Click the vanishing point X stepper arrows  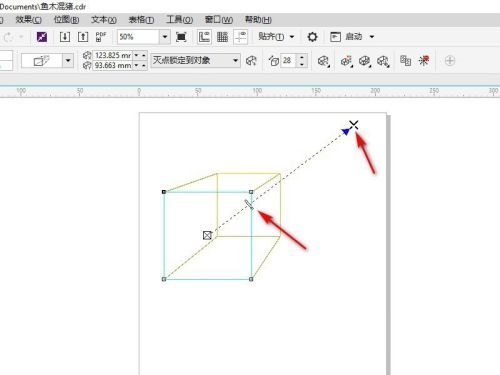point(140,55)
